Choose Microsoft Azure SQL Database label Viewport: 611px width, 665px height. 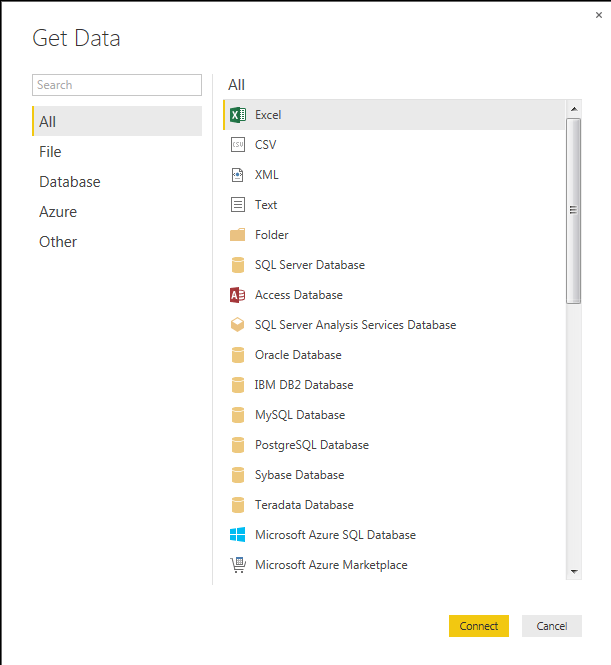click(335, 535)
